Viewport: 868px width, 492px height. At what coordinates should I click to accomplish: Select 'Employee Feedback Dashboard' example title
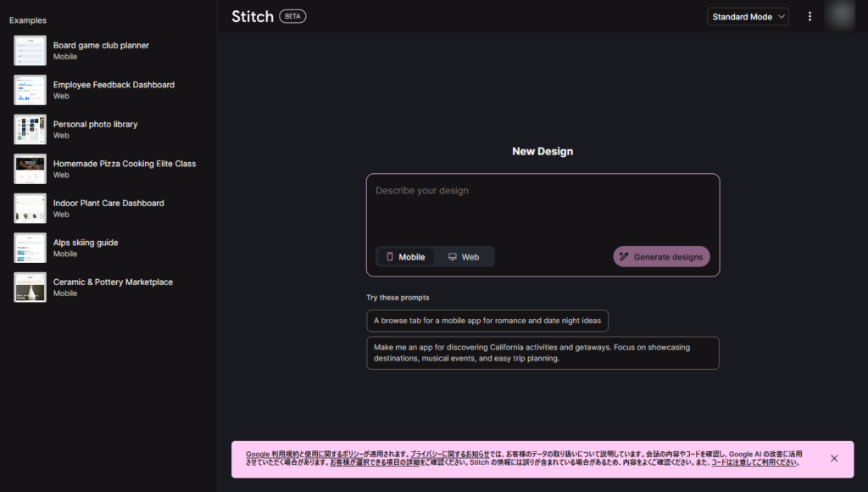click(x=114, y=85)
